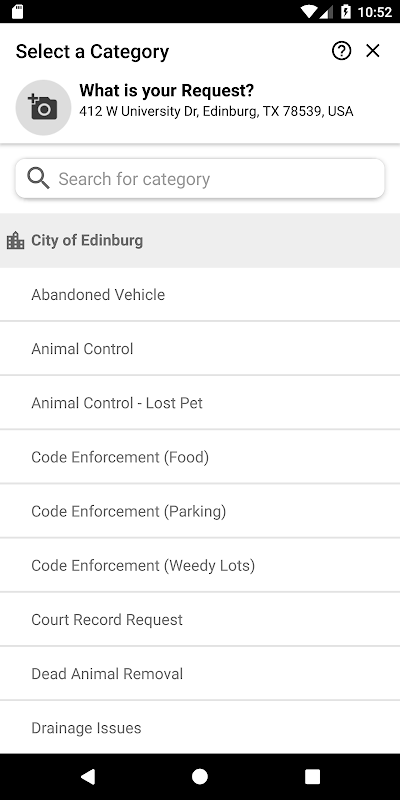Tap the add photo camera icon

click(43, 108)
